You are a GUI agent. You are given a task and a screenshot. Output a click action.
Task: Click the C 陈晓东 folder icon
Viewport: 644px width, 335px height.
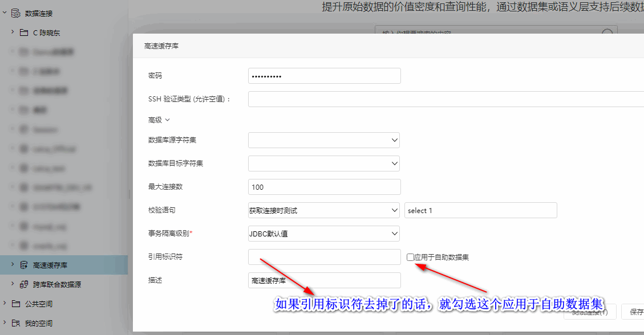tap(24, 32)
